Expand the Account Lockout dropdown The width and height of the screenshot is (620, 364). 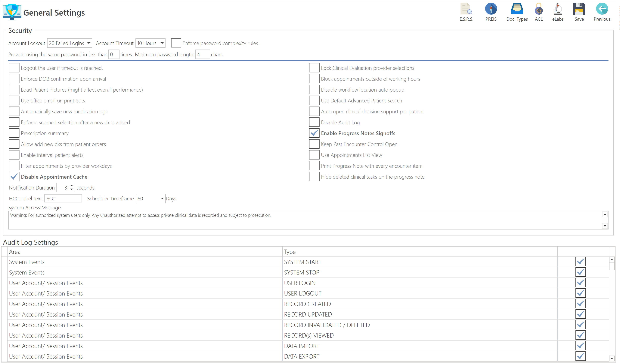[88, 43]
